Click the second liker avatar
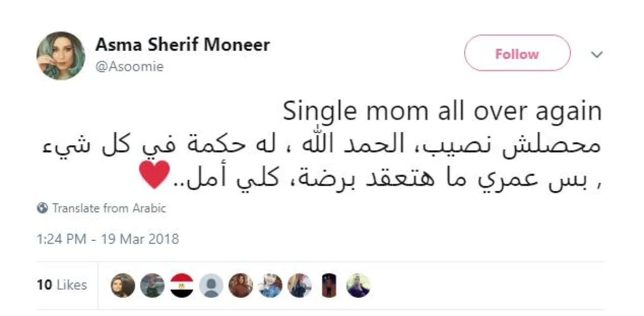Viewport: 644px width, 316px height. coord(152,285)
